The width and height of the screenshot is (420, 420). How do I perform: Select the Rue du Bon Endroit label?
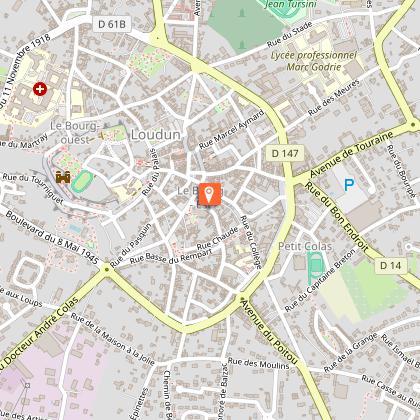[337, 217]
